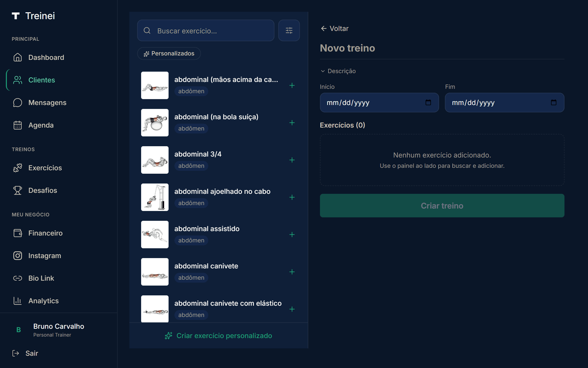Add abdominal assistido with plus icon
This screenshot has height=368, width=588.
tap(292, 235)
